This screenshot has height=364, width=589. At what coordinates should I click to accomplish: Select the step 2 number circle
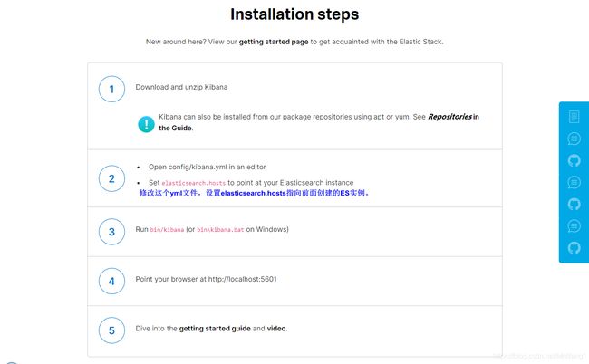click(x=111, y=178)
